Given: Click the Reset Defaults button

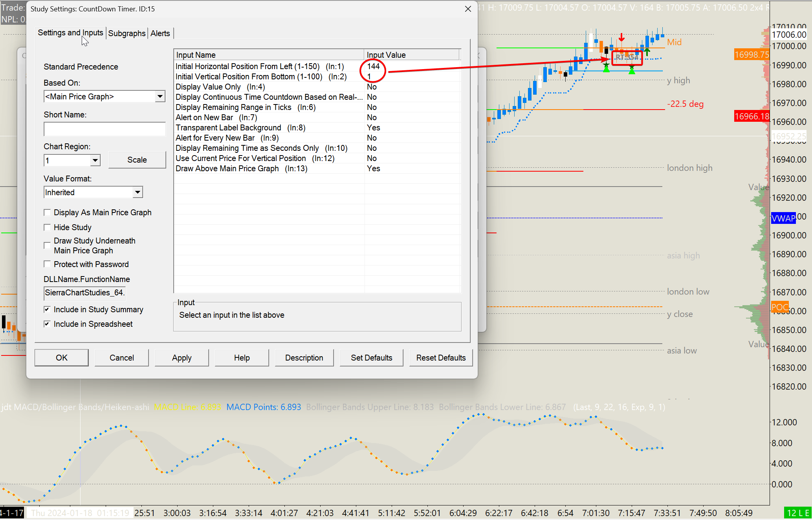Looking at the screenshot, I should [441, 358].
